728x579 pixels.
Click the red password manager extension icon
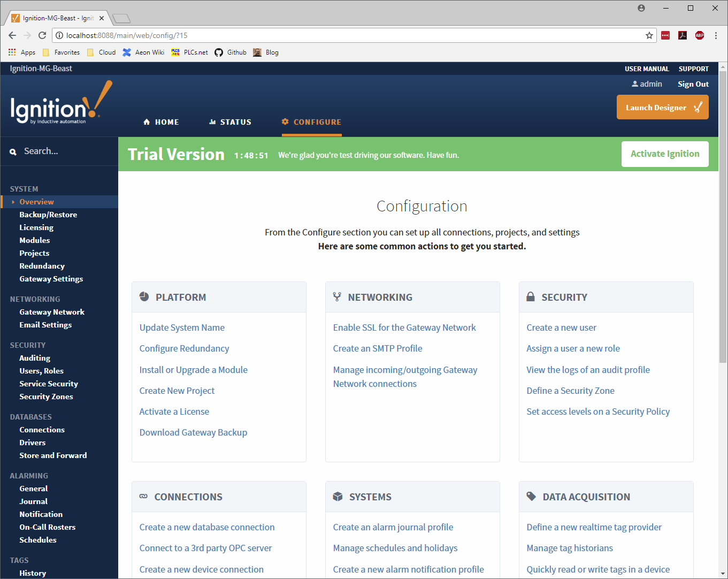point(665,35)
